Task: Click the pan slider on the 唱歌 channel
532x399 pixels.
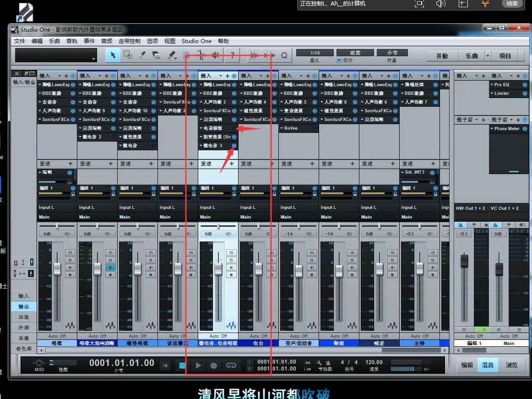Action: [x=57, y=226]
